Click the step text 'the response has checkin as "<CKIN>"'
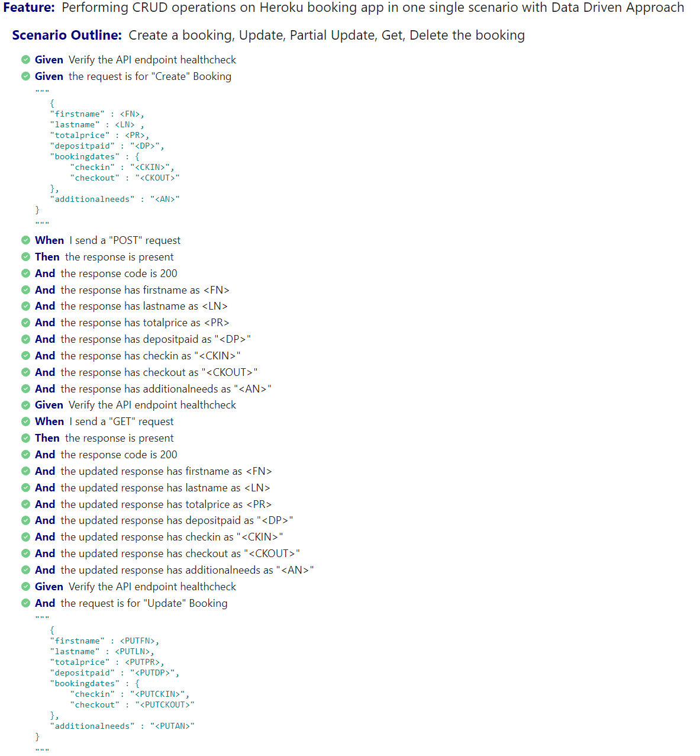Image resolution: width=700 pixels, height=756 pixels. tap(150, 356)
